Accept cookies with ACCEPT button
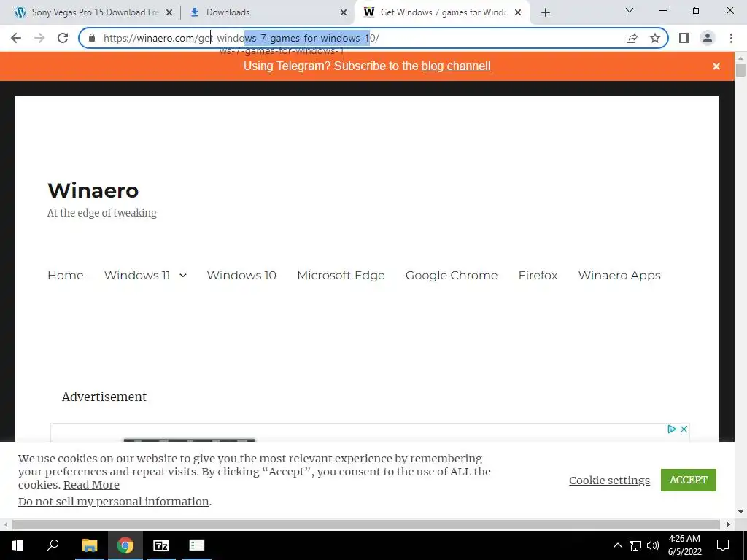The image size is (747, 560). 689,480
